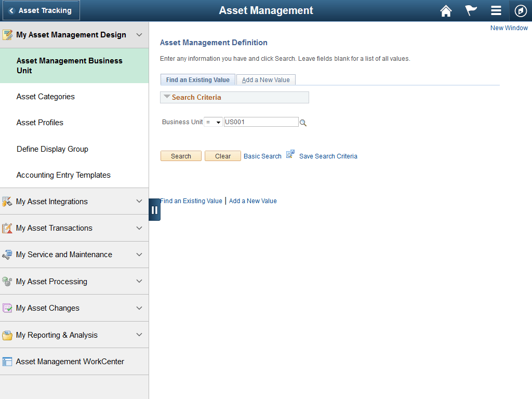Click the Business Unit input field
The width and height of the screenshot is (532, 399).
coord(261,122)
